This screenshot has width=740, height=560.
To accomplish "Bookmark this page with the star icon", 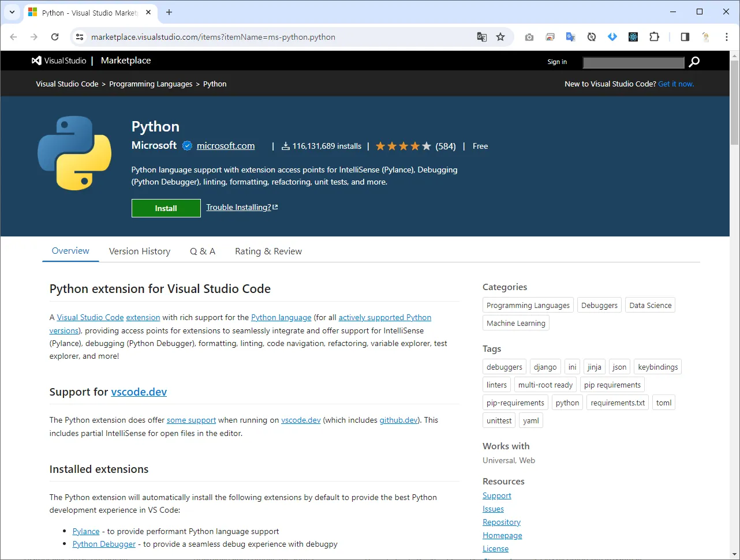I will tap(500, 37).
